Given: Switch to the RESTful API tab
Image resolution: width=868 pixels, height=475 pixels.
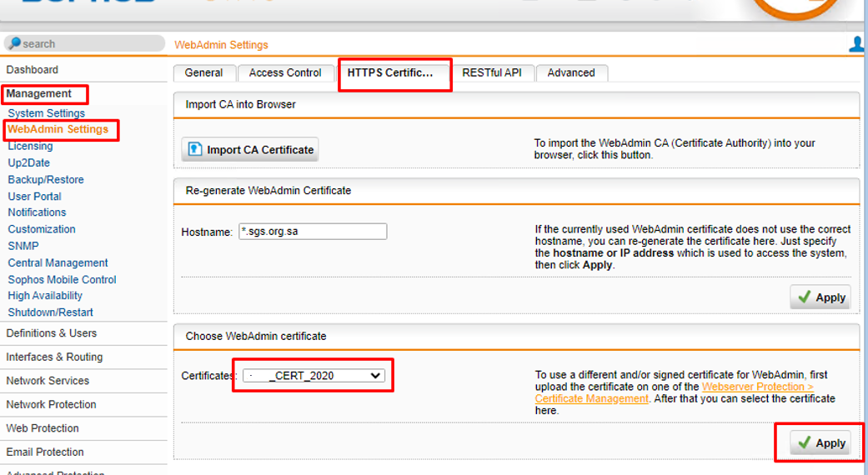Looking at the screenshot, I should [x=492, y=73].
